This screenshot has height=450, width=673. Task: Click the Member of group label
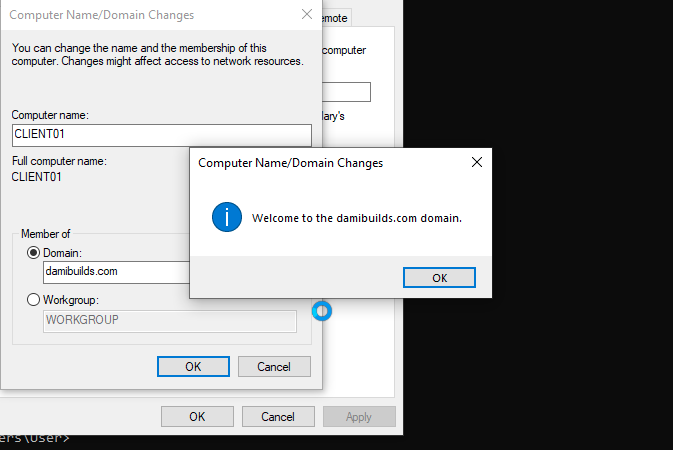coord(45,234)
